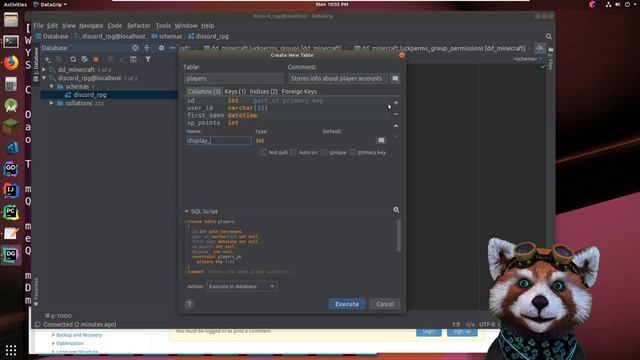640x360 pixels.
Task: Open the Tools menu
Action: [x=163, y=25]
